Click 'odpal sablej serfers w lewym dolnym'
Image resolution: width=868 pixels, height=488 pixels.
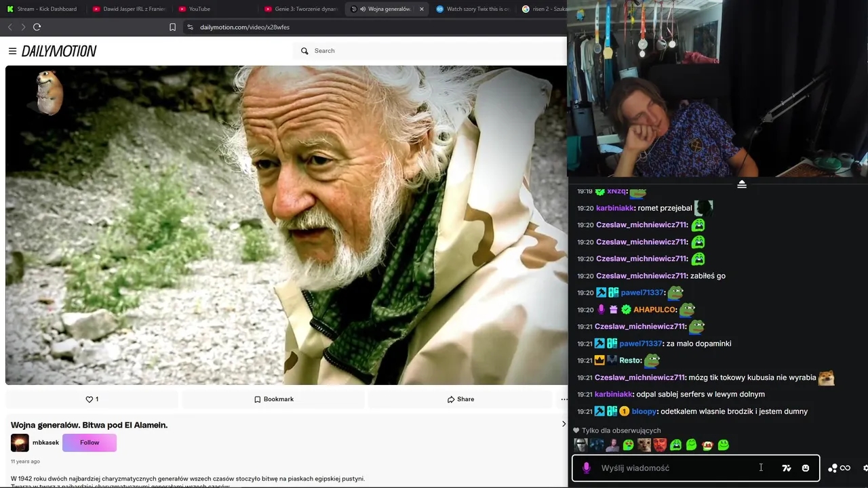701,394
